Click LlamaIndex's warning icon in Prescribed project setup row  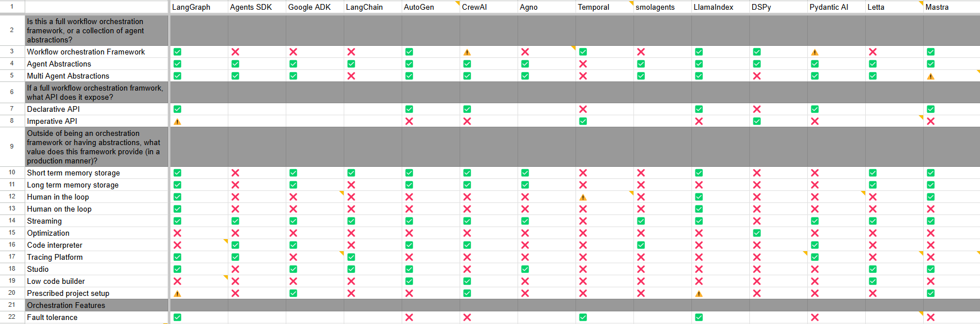coord(699,294)
